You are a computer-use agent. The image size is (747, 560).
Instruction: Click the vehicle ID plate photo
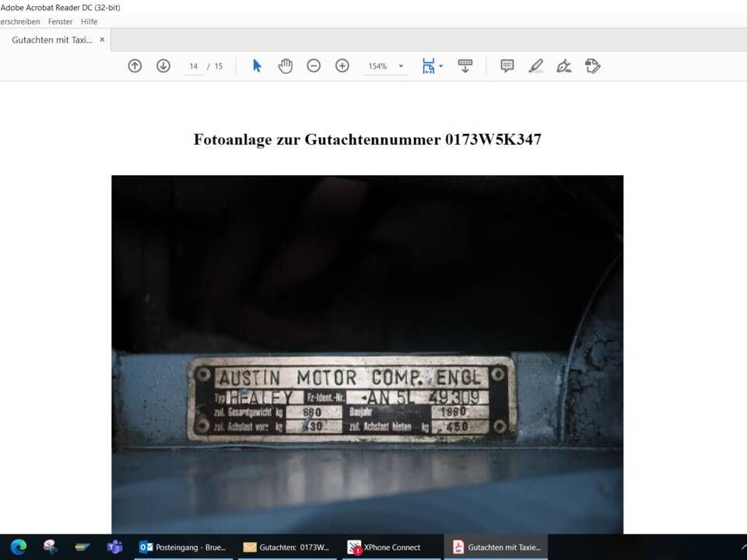[367, 354]
